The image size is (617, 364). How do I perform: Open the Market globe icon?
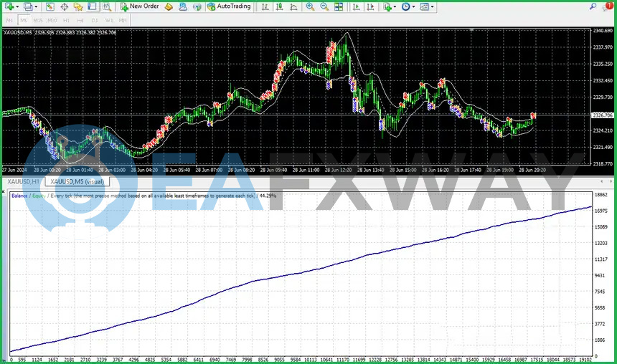coord(197,6)
